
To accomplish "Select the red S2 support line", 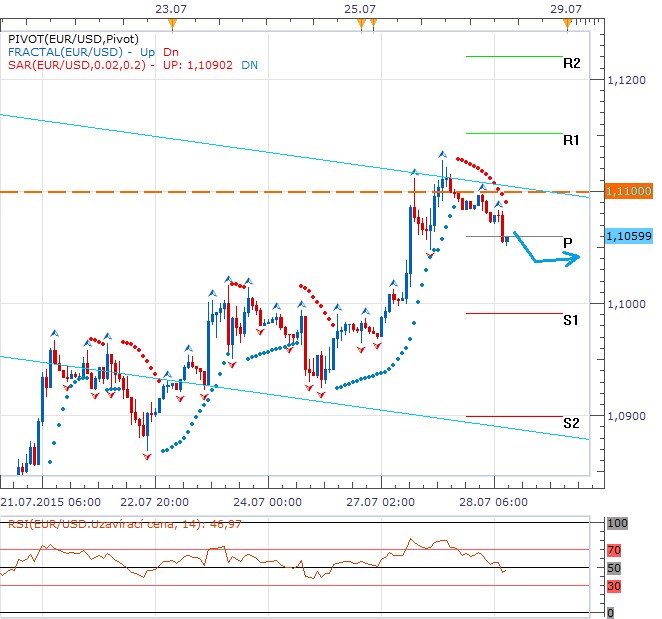I will (x=514, y=416).
